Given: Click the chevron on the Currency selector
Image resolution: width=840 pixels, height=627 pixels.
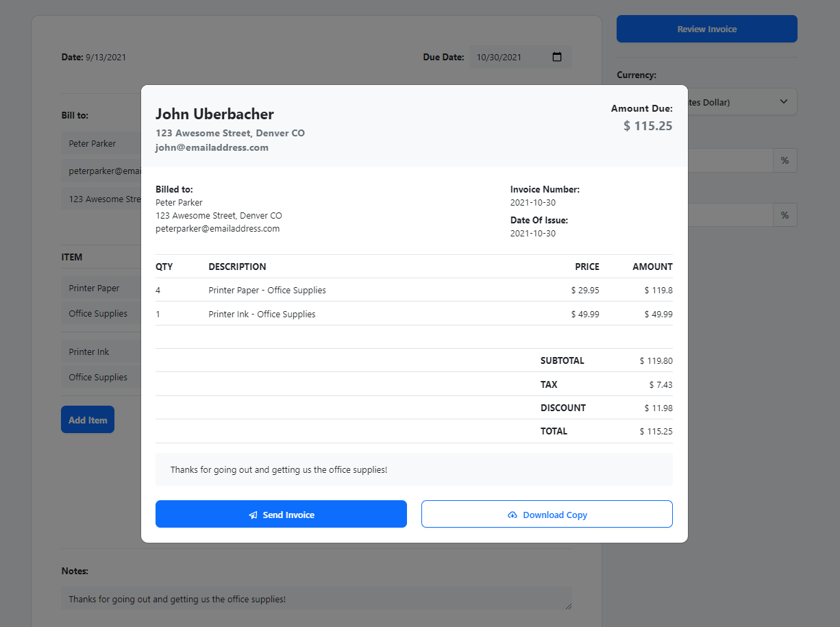Looking at the screenshot, I should click(x=783, y=101).
